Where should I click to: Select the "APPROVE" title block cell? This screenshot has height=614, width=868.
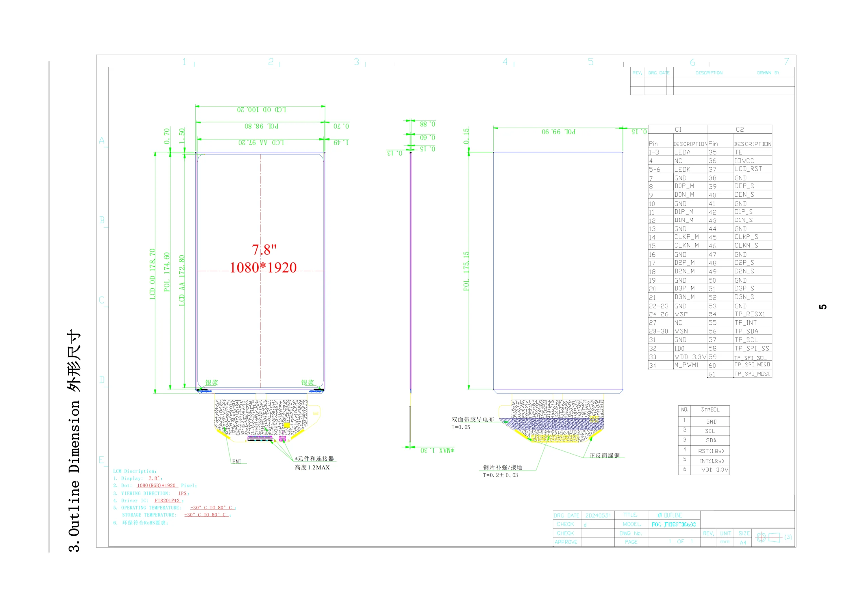(x=566, y=542)
